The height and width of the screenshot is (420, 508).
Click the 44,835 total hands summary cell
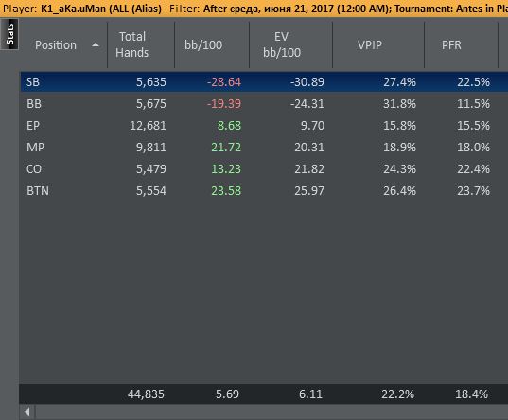click(146, 394)
